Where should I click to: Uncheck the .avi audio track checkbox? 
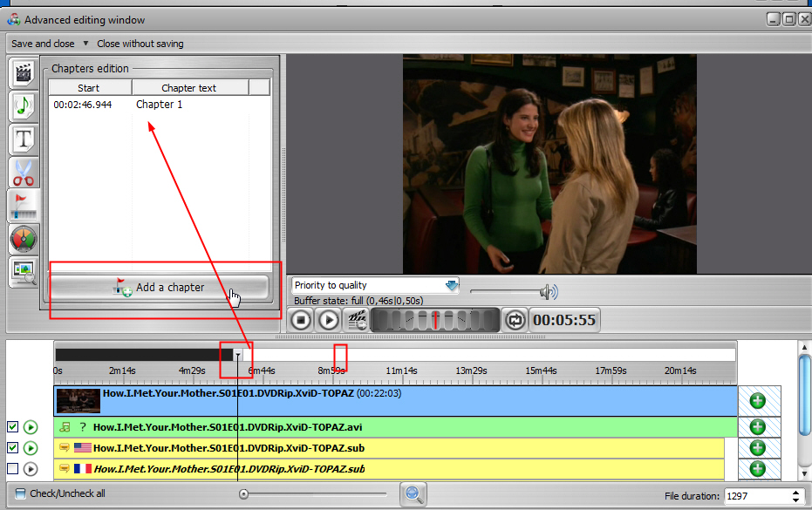(13, 427)
